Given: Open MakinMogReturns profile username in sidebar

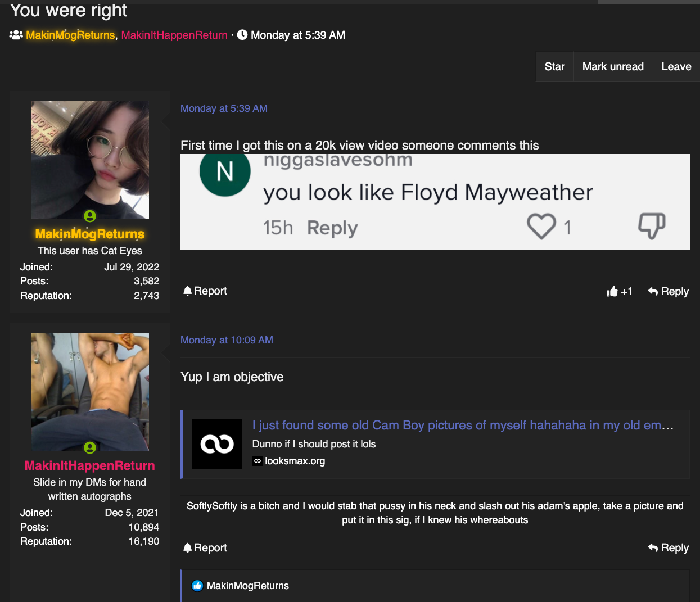Looking at the screenshot, I should (x=90, y=234).
